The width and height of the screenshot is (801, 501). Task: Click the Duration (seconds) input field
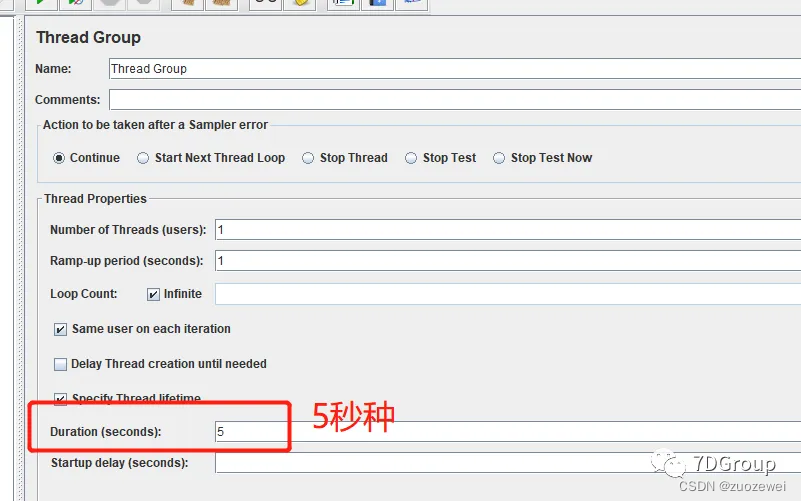[x=508, y=432]
